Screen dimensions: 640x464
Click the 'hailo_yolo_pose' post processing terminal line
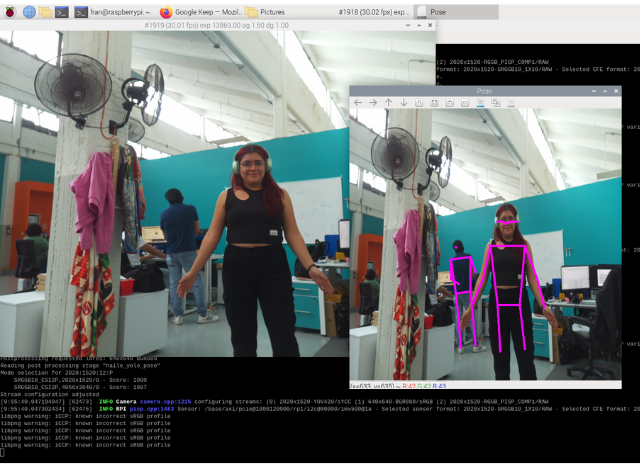click(80, 366)
